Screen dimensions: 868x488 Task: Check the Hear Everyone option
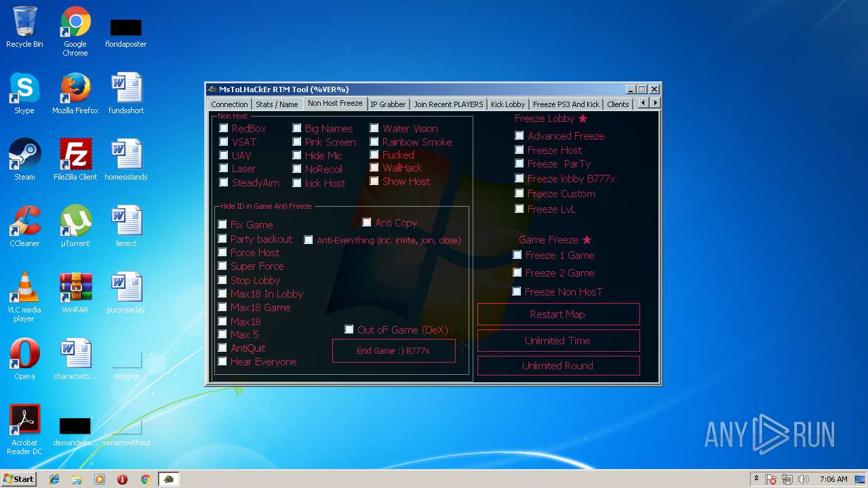point(222,361)
